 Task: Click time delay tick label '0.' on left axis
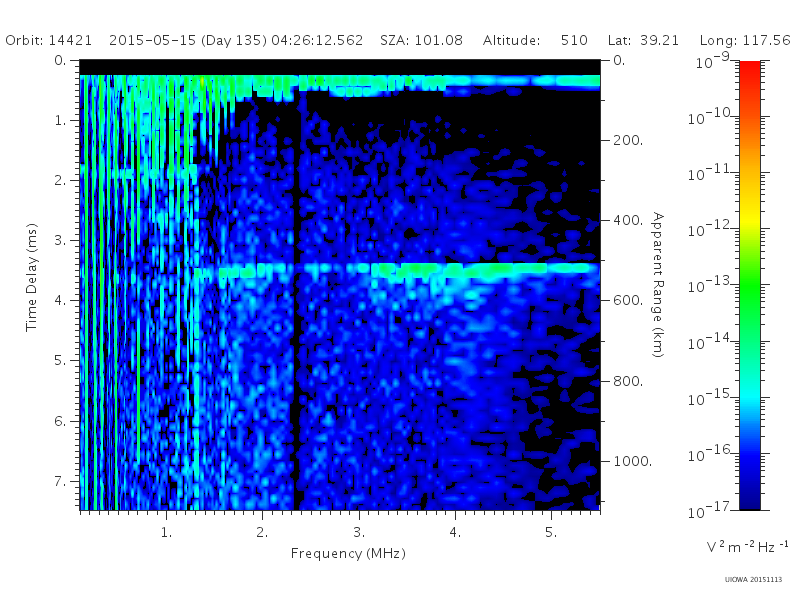pos(60,61)
